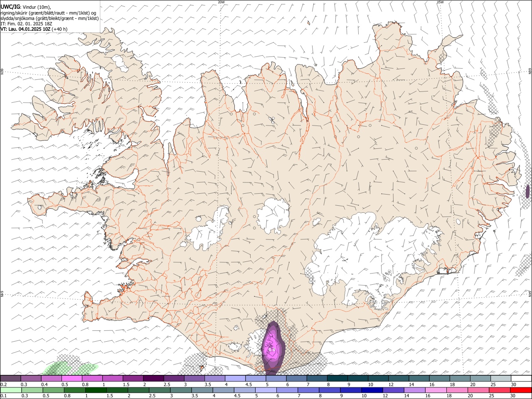Click the bright red 30 swatch in lower legend row
Screen dimensions: 532x399
521,390
